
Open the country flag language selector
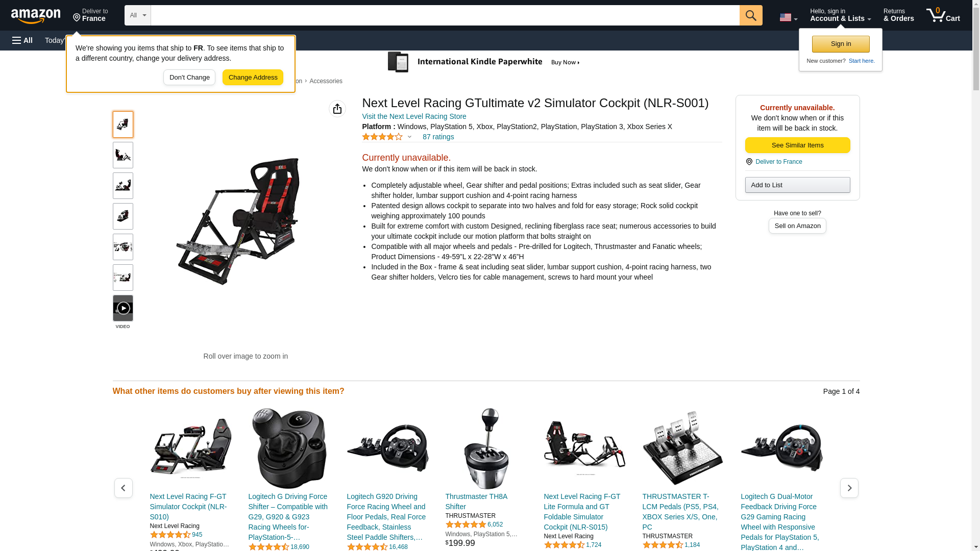788,17
